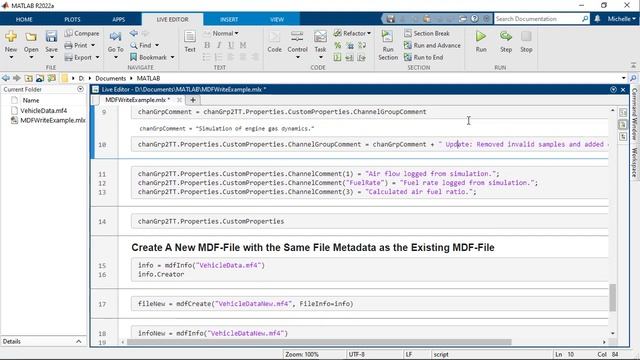Viewport: 640px width, 360px height.
Task: Open the Find dropdown
Action: pos(145,45)
